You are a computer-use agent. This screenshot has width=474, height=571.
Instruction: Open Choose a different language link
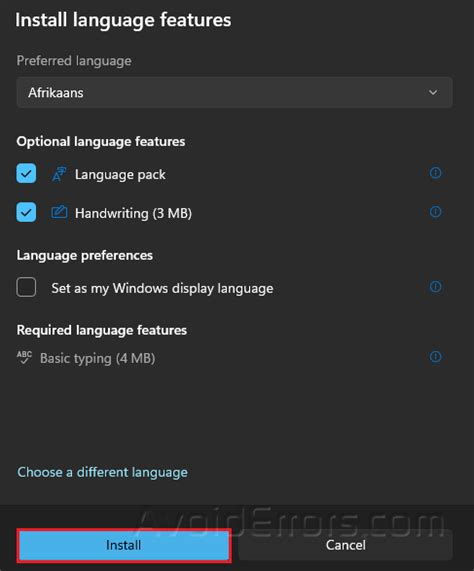click(x=102, y=472)
